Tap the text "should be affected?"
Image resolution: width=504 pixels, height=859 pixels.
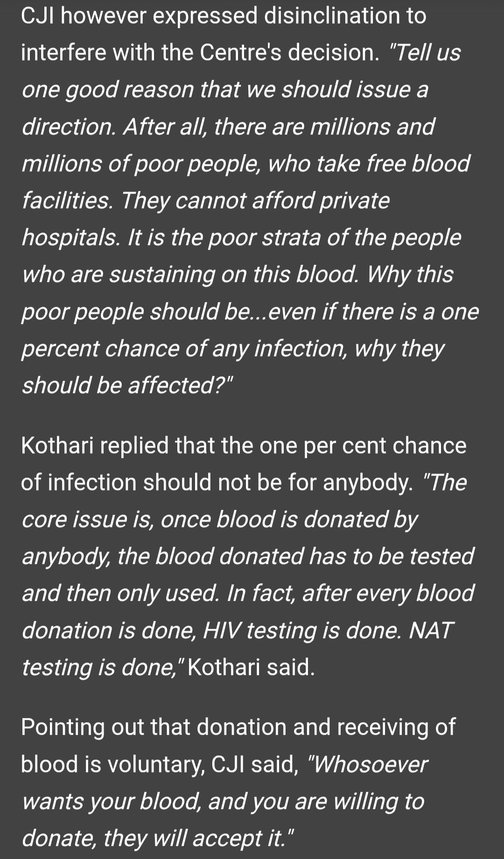[127, 386]
